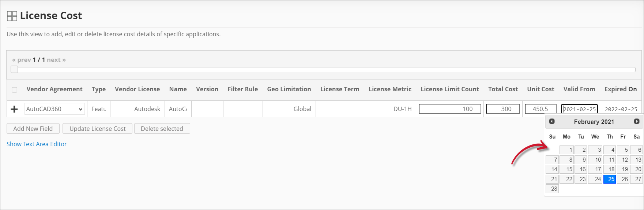Click the Add New Field button
Screen dimensions: 644x210
point(33,129)
